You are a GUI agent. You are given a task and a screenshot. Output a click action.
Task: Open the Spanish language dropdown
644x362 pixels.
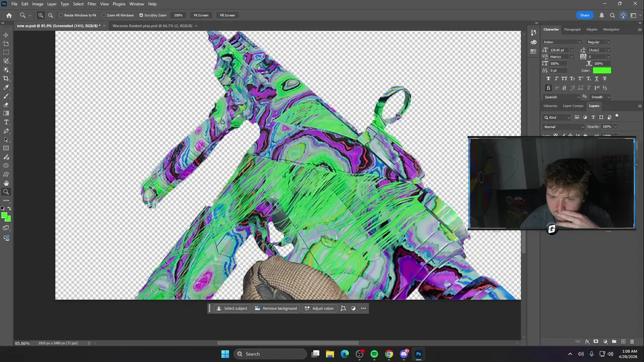561,97
